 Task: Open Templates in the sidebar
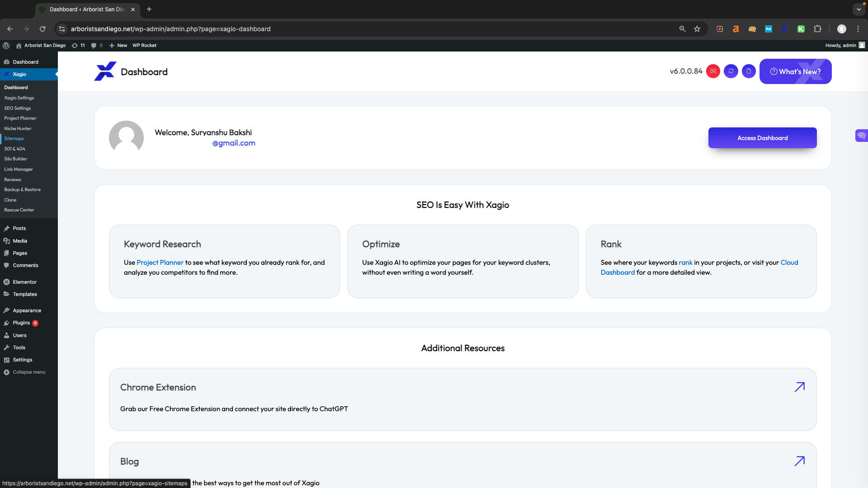point(29,294)
